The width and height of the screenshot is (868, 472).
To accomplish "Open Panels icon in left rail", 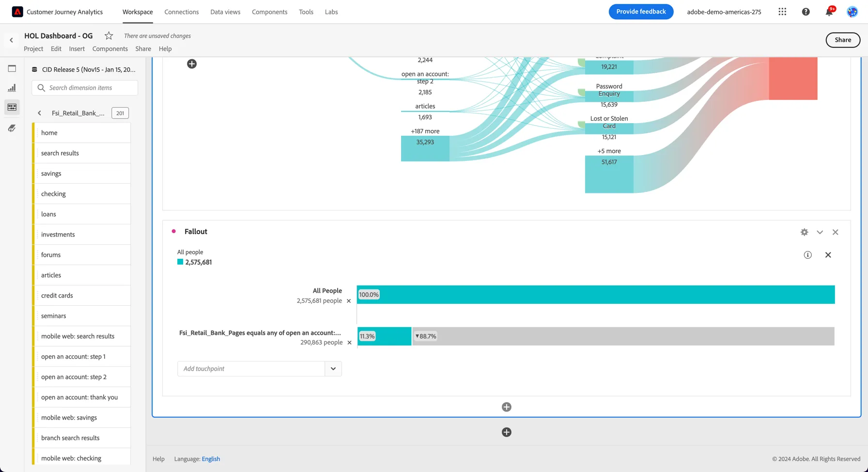I will 12,68.
